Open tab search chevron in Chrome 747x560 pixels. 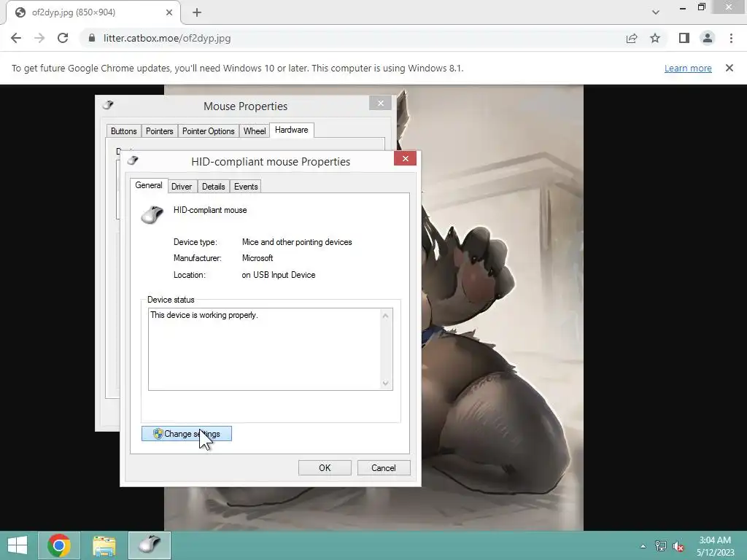tap(656, 12)
